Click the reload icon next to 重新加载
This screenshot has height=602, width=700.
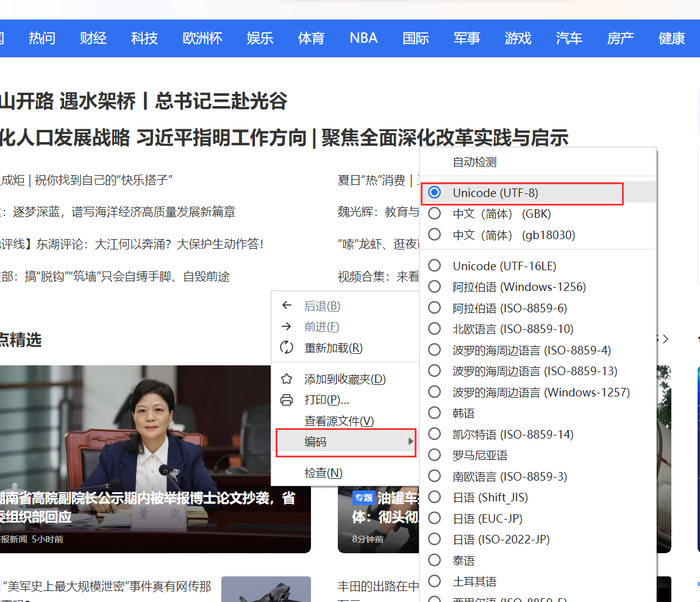287,347
